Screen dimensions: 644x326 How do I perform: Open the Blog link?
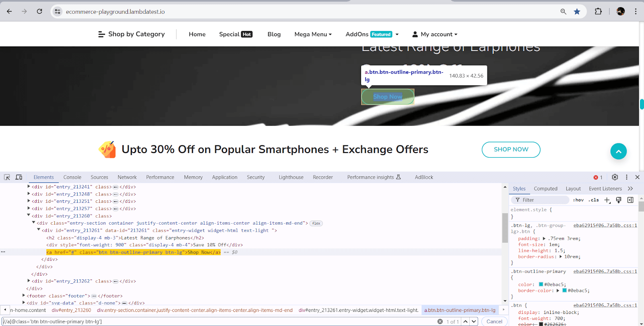pyautogui.click(x=274, y=34)
